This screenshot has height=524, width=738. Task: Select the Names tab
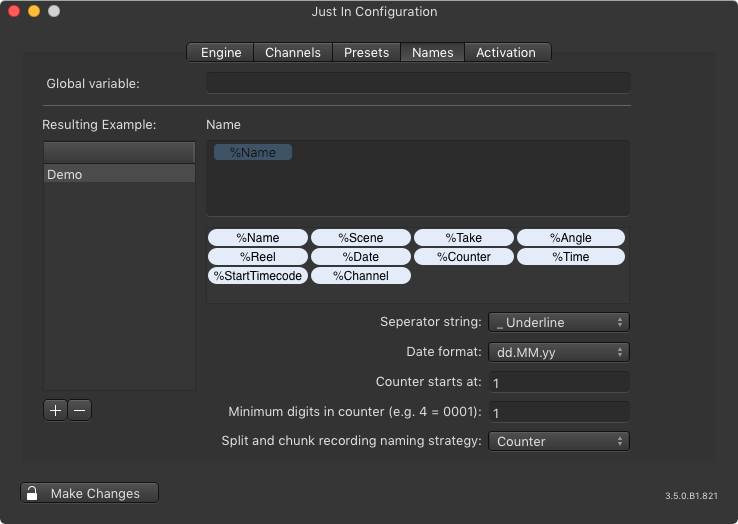433,52
